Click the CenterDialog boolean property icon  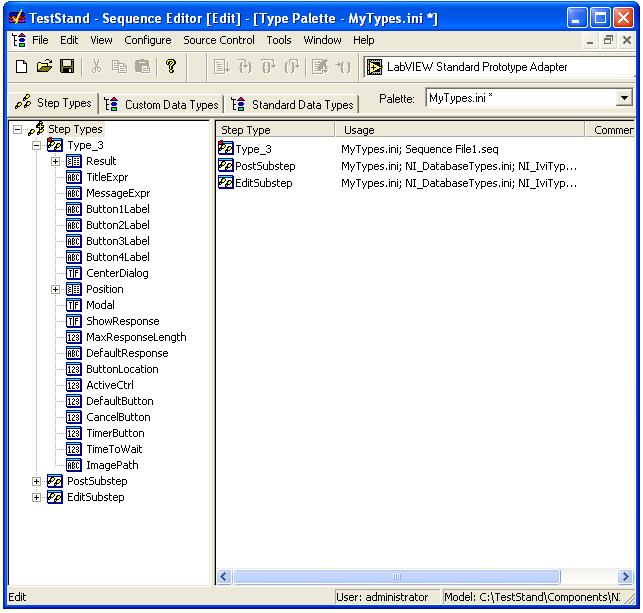[73, 273]
